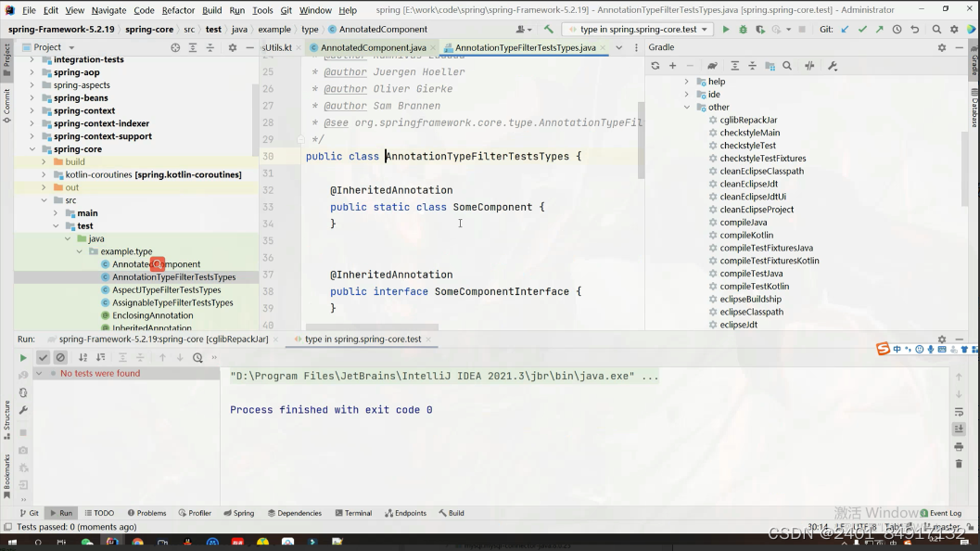This screenshot has height=551, width=980.
Task: Clear all console output with the trash icon
Action: click(959, 464)
